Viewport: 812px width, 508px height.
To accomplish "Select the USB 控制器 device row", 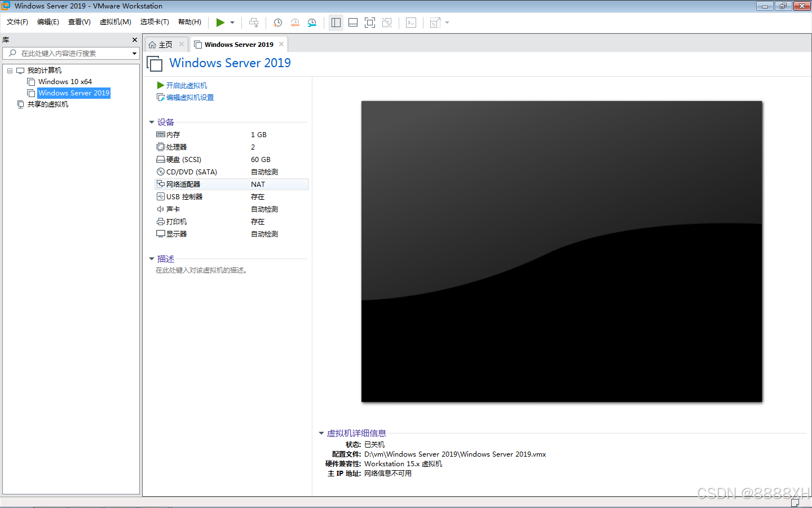I will (232, 197).
